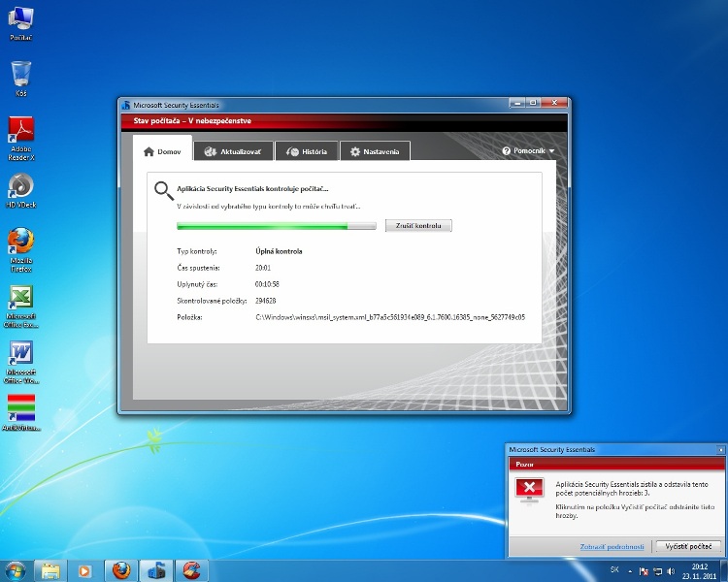This screenshot has height=582, width=728.
Task: Click the green scan progress bar
Action: 277,226
